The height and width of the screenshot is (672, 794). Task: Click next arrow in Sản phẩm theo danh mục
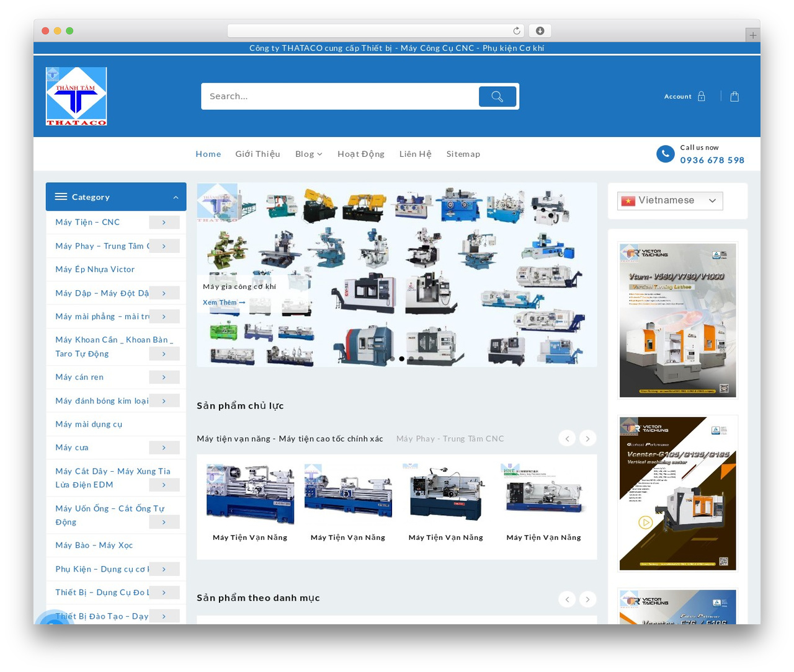[587, 599]
